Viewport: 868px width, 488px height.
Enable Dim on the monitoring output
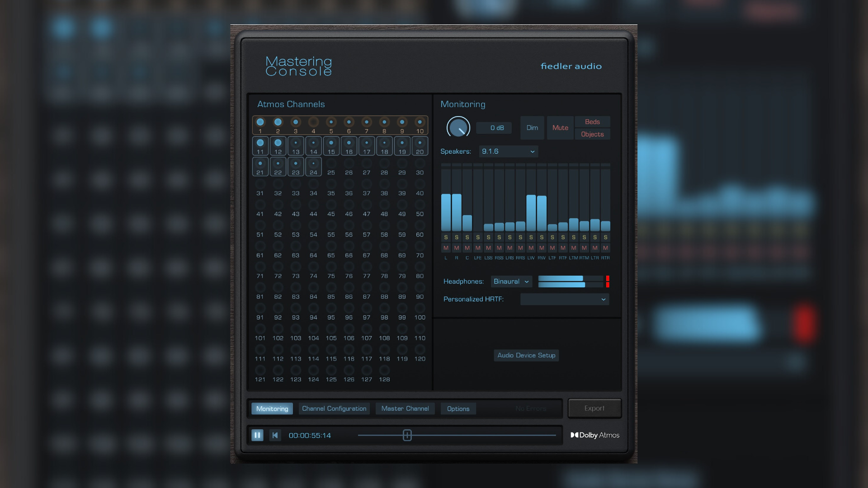(x=532, y=127)
